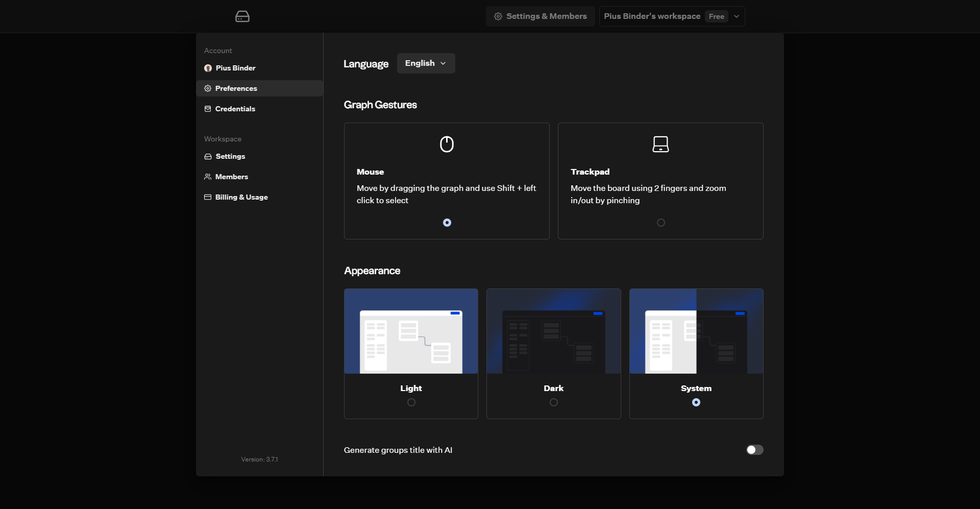
Task: Click the Pius Binder avatar icon
Action: click(208, 68)
